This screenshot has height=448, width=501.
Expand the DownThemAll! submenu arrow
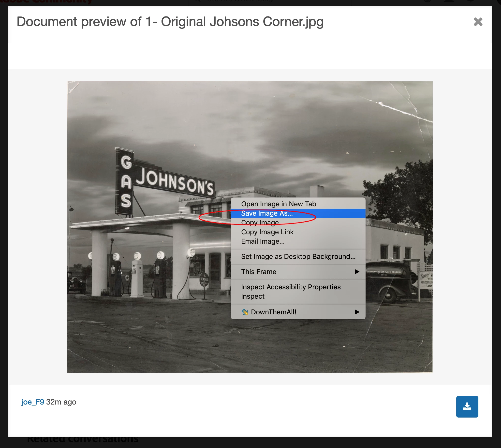[357, 312]
